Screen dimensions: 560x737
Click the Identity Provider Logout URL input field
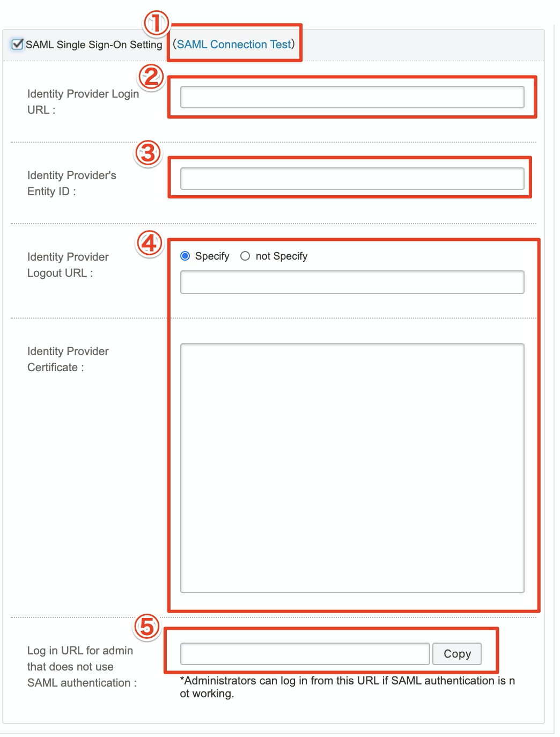(x=351, y=282)
